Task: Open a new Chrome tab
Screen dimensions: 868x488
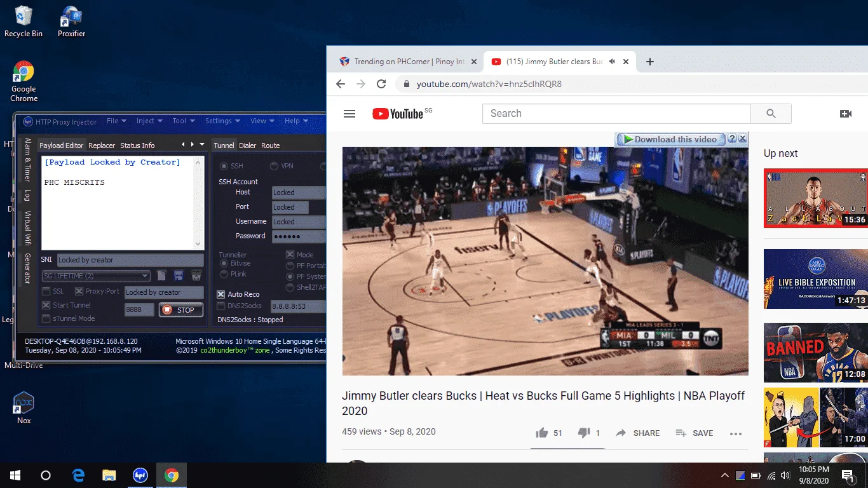Action: tap(649, 62)
